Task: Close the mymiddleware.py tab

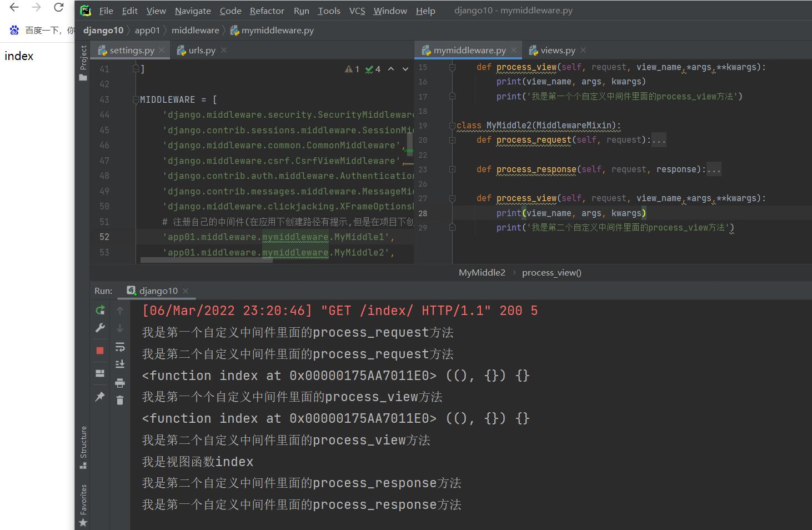Action: coord(514,50)
